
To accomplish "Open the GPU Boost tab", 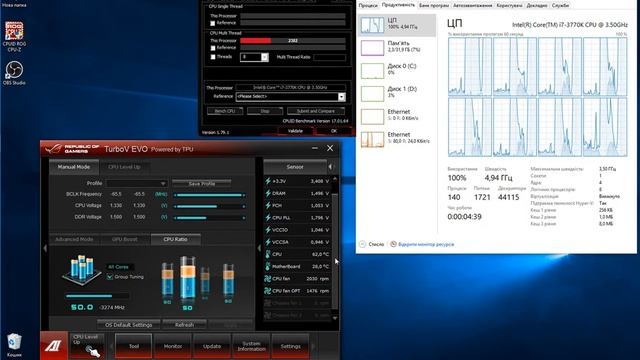I will [125, 239].
